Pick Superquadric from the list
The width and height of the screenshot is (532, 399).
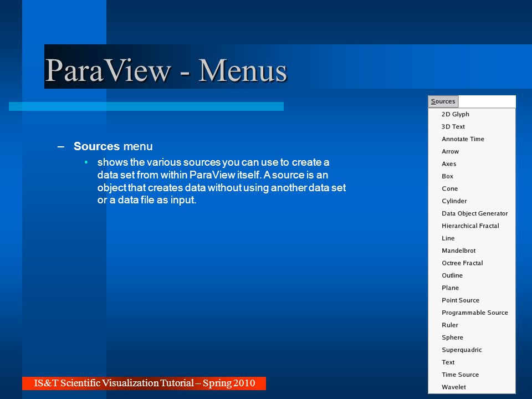(x=472, y=350)
